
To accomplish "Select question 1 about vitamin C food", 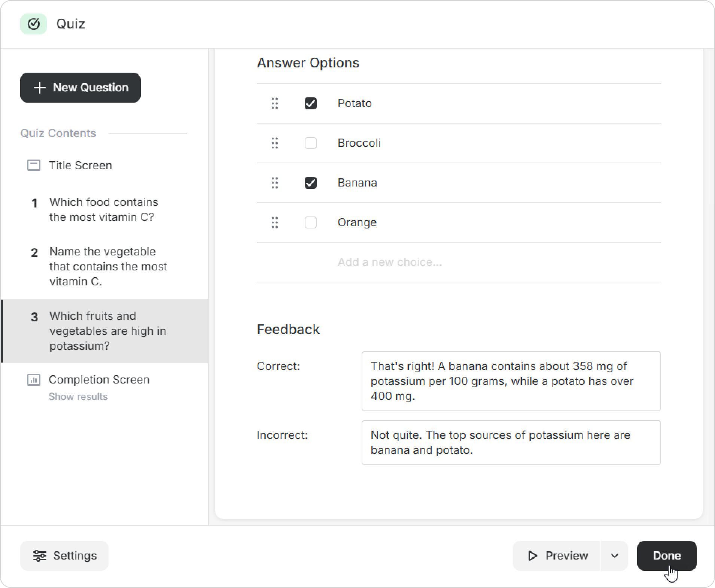I will 105,210.
